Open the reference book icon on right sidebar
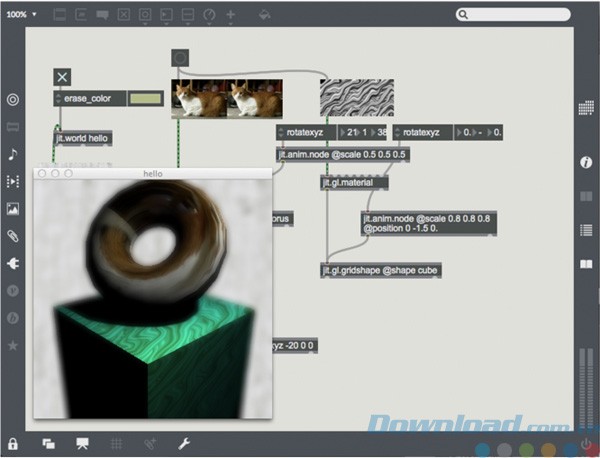 click(586, 263)
